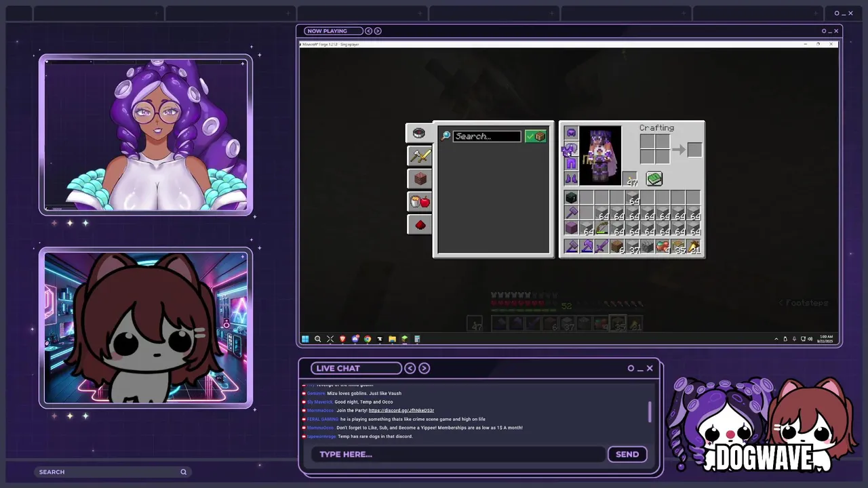Open the building blocks recipe tab
The width and height of the screenshot is (868, 488).
point(420,179)
